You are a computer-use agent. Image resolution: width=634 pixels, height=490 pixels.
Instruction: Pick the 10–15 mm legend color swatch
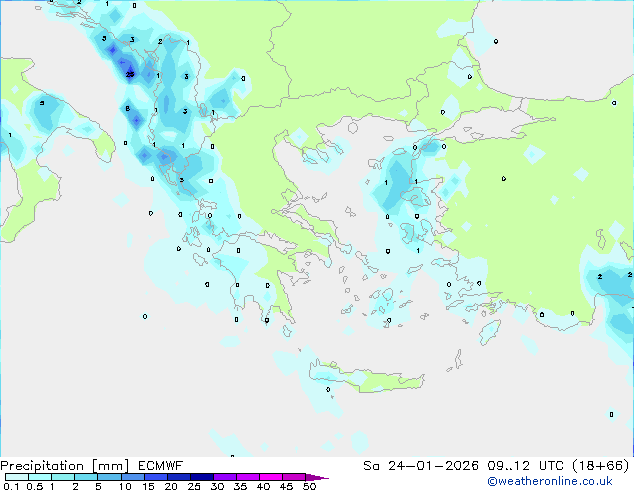coord(132,477)
